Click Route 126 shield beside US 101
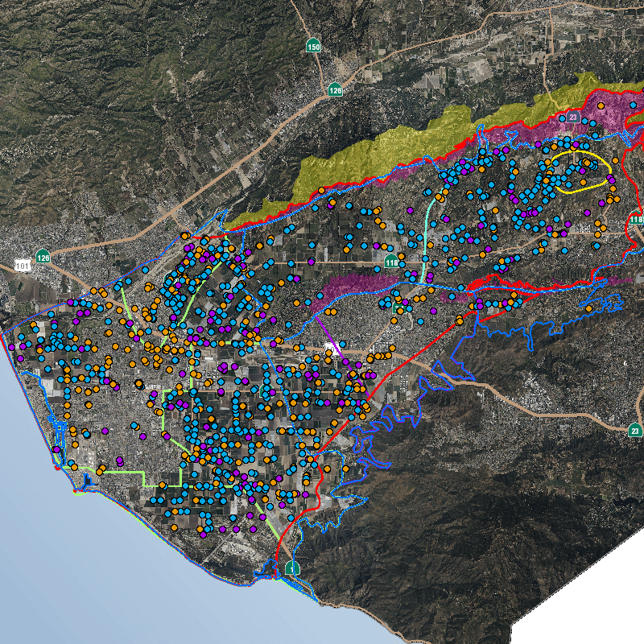Screen dimensions: 644x644 [43, 257]
